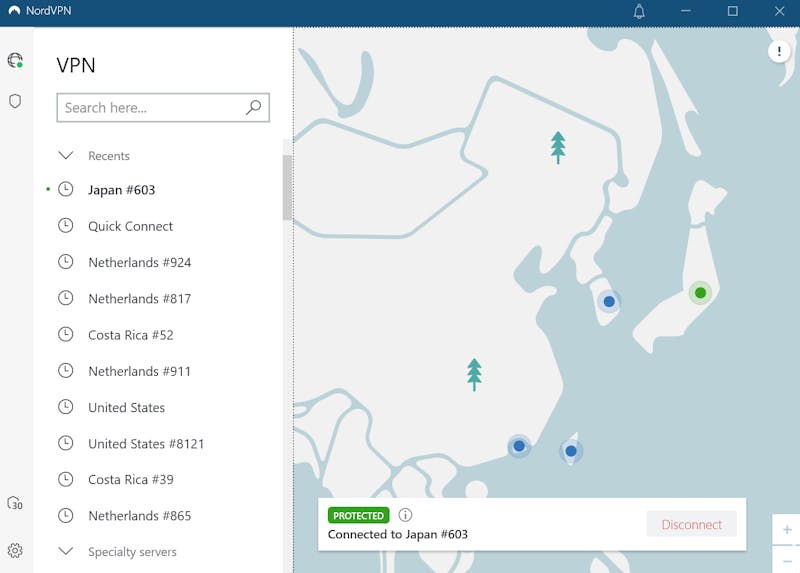Click the exclamation alert icon on map

click(x=779, y=52)
